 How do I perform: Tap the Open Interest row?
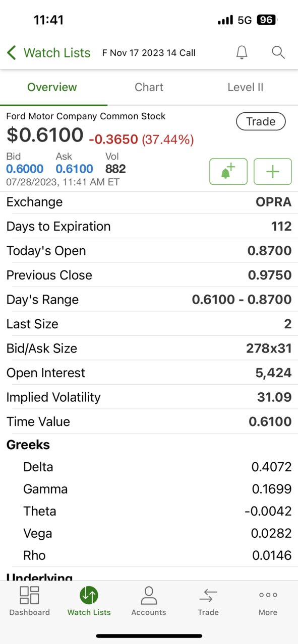pyautogui.click(x=149, y=373)
